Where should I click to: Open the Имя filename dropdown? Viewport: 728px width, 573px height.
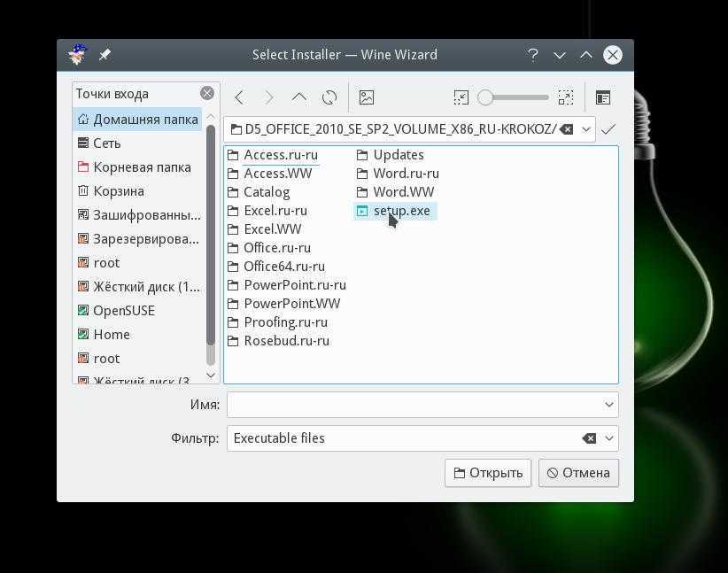click(609, 405)
